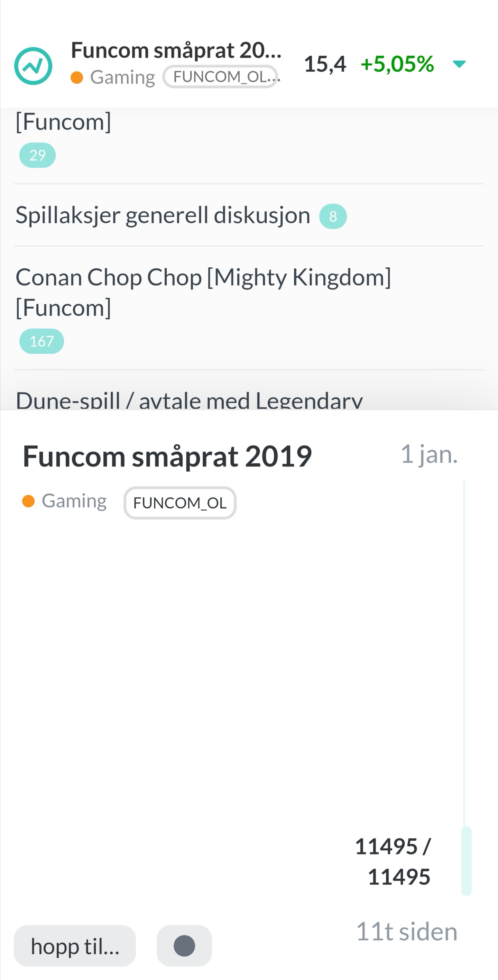498x980 pixels.
Task: Click the FUNCOM_OL tag pill
Action: (180, 503)
